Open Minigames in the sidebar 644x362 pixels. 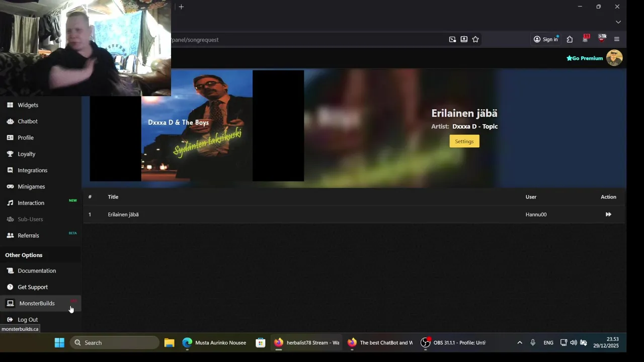click(x=31, y=187)
